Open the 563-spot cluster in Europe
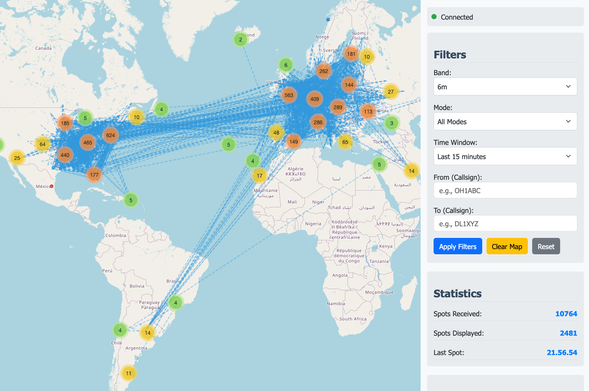Image resolution: width=589 pixels, height=391 pixels. point(288,95)
